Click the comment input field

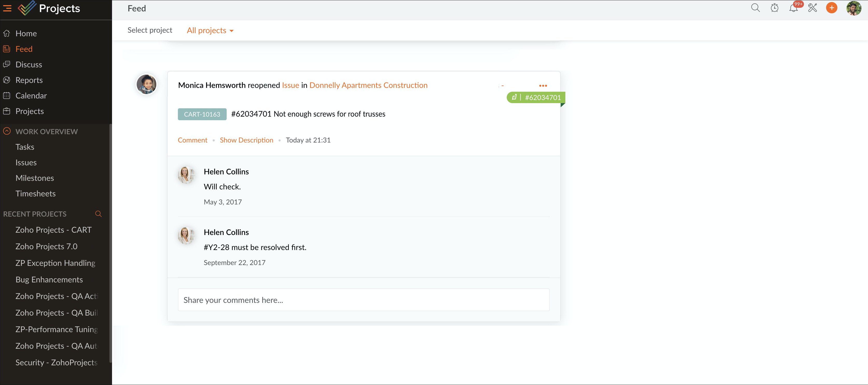(x=363, y=300)
